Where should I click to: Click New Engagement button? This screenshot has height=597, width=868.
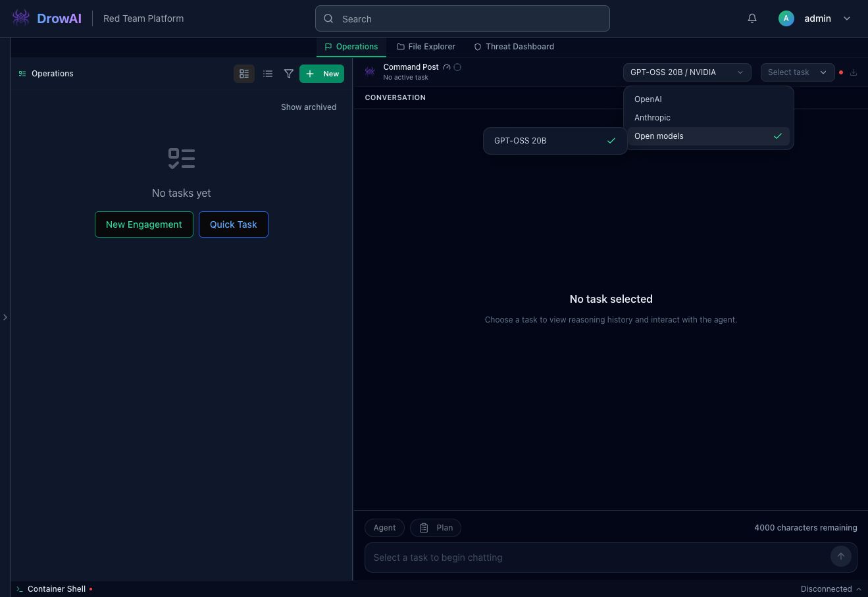point(144,224)
